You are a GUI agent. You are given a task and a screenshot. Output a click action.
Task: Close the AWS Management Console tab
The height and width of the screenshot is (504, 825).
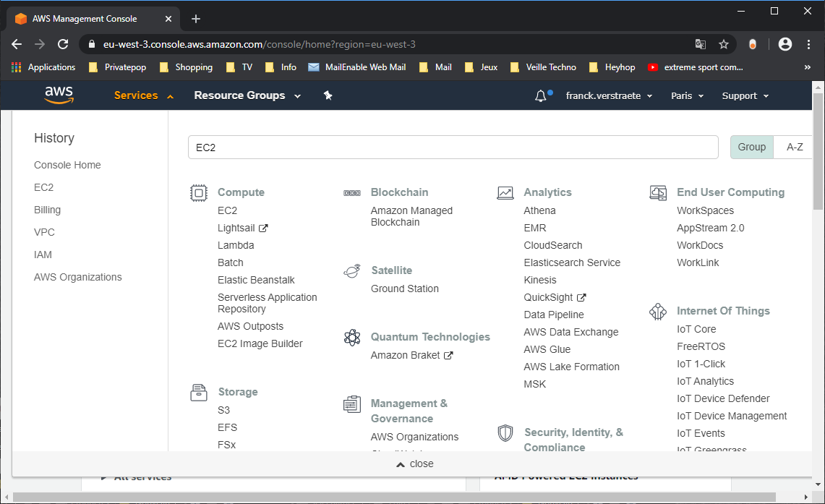pos(168,19)
